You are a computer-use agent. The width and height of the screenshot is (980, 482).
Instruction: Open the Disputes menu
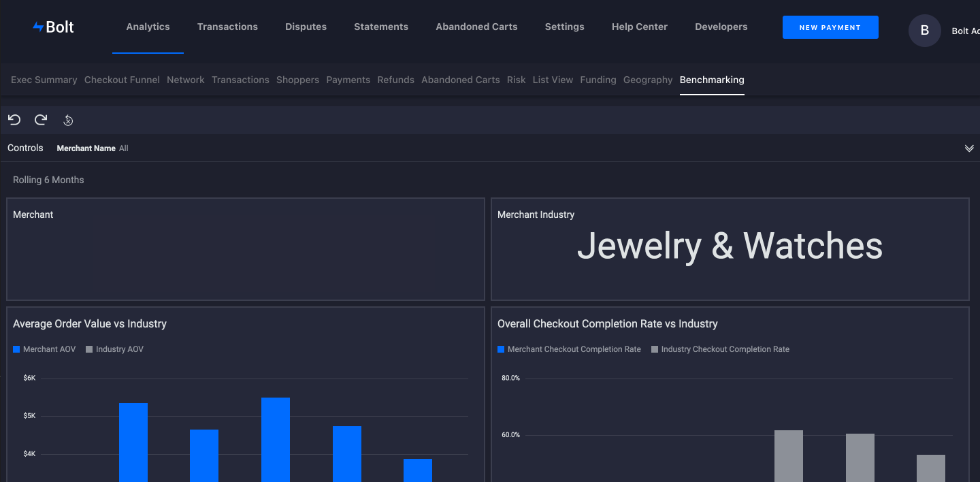tap(306, 27)
